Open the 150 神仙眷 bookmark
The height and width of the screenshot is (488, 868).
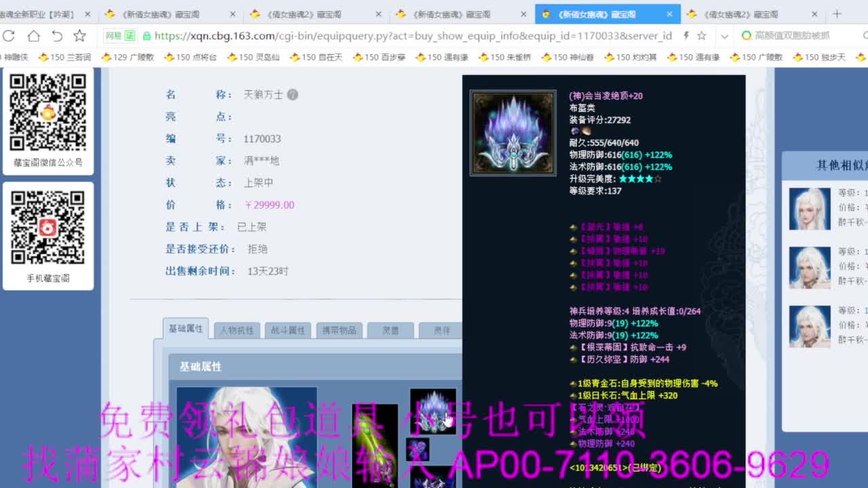point(568,58)
